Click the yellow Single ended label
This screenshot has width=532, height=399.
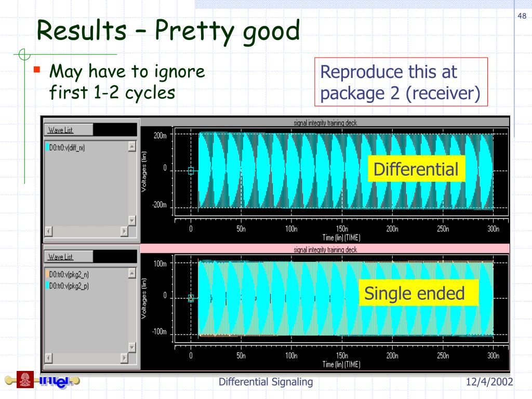click(419, 293)
